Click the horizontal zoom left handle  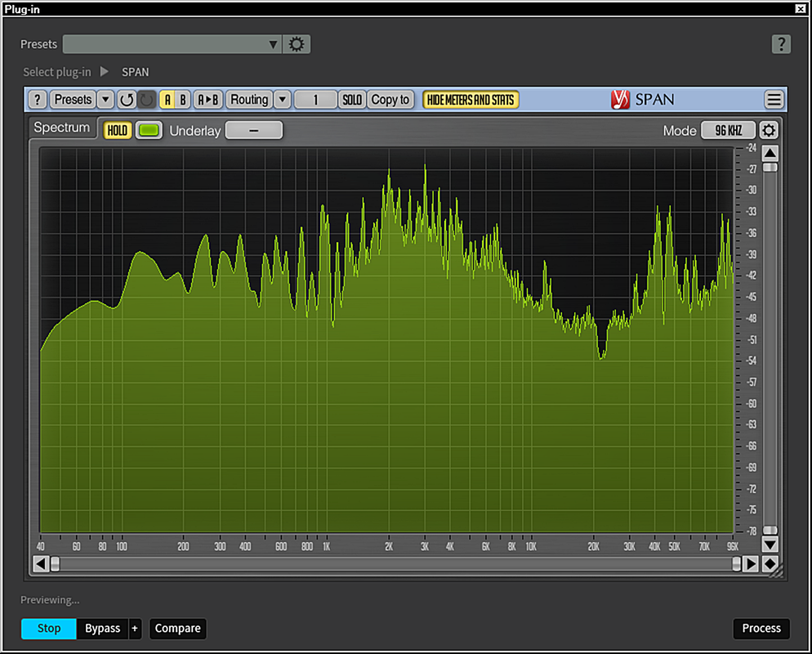[55, 564]
